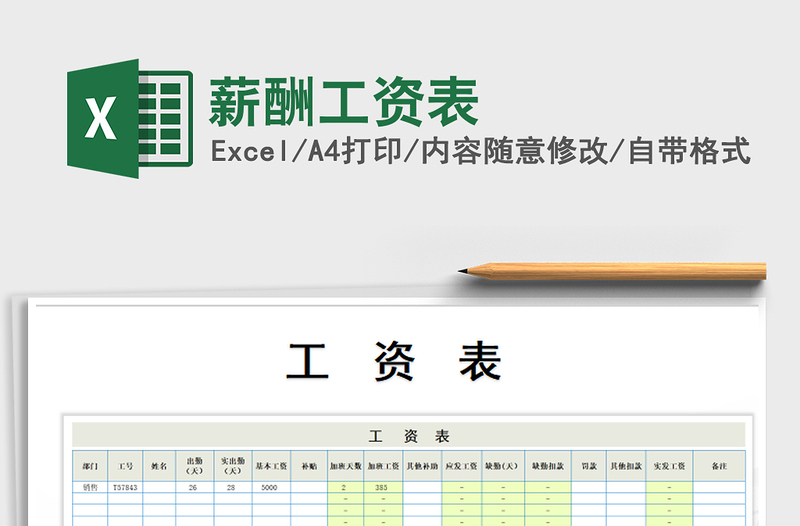
Task: Click the attendance cell showing 26
Action: click(194, 487)
